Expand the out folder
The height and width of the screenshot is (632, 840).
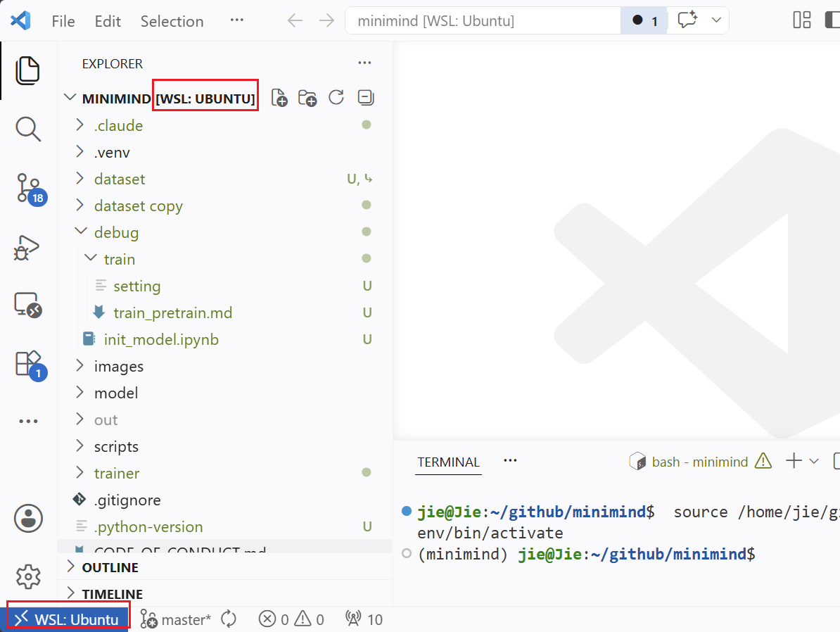225,420
